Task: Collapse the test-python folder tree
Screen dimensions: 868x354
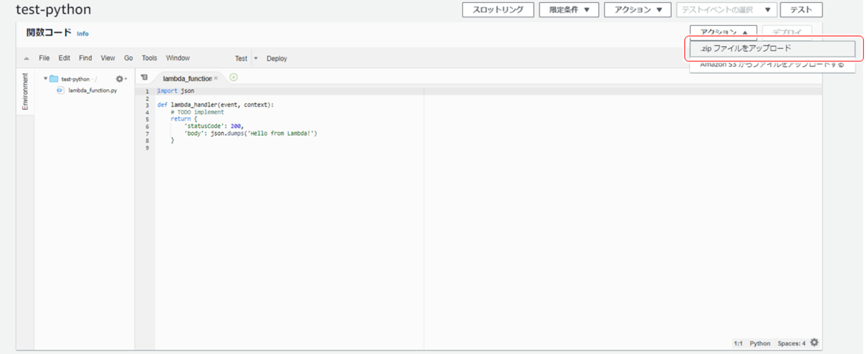Action: [x=46, y=79]
